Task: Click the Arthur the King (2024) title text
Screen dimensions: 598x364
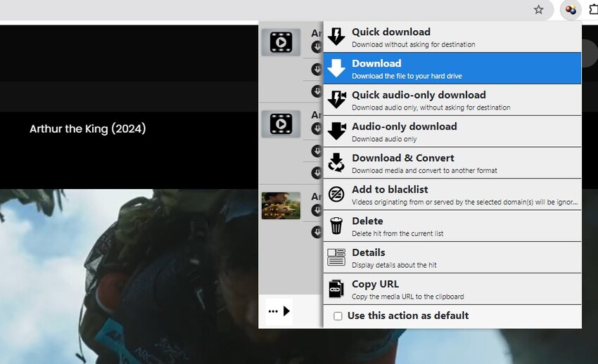Action: [x=88, y=129]
